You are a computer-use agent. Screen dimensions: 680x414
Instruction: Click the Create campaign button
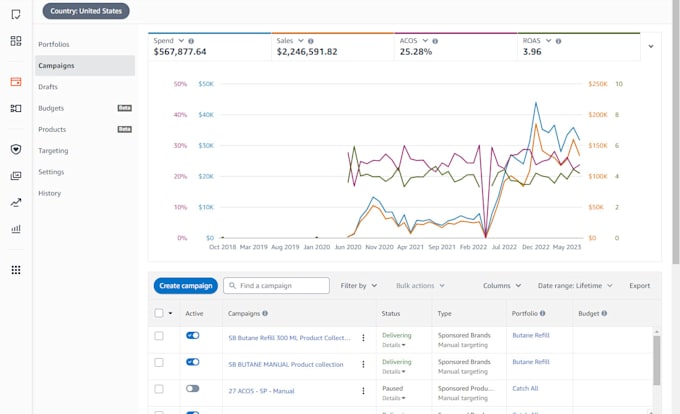[186, 286]
